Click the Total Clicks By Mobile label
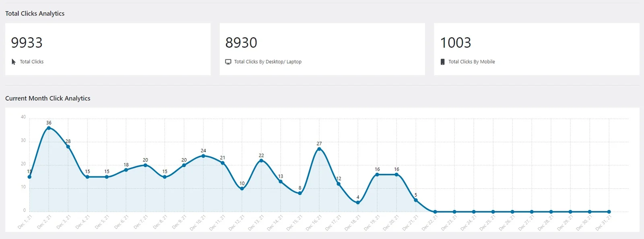The image size is (644, 239). (x=471, y=62)
